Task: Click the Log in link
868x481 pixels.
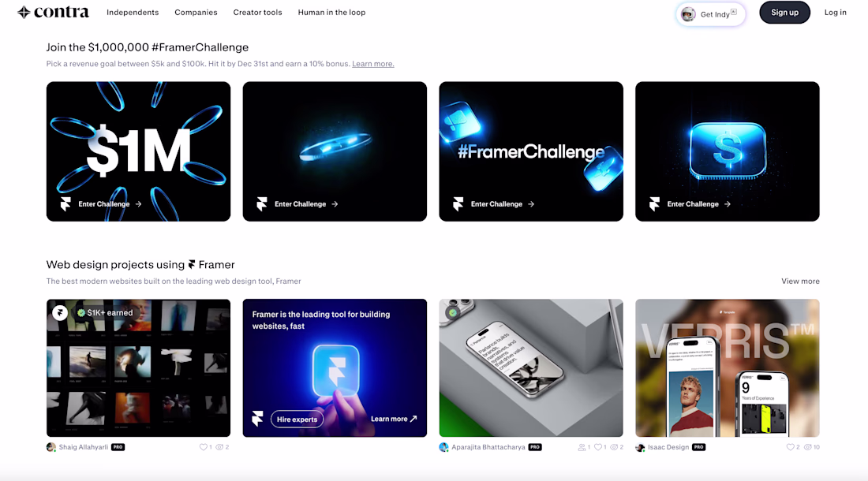Action: 835,12
